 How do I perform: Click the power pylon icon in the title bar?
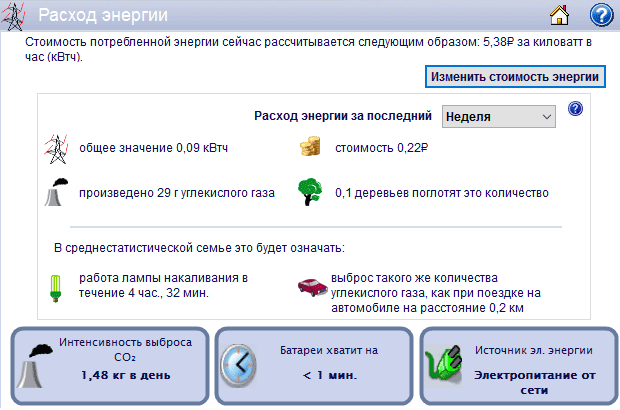point(13,16)
